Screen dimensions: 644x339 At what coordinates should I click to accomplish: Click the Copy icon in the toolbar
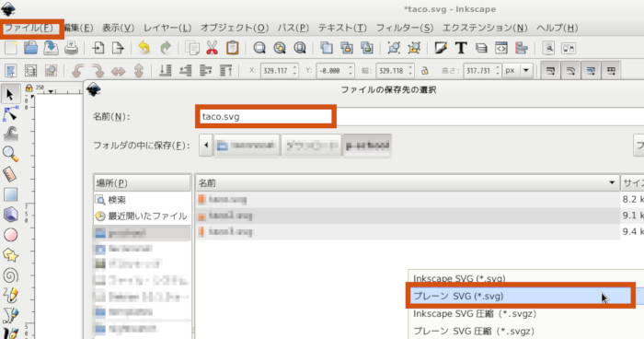(x=191, y=48)
